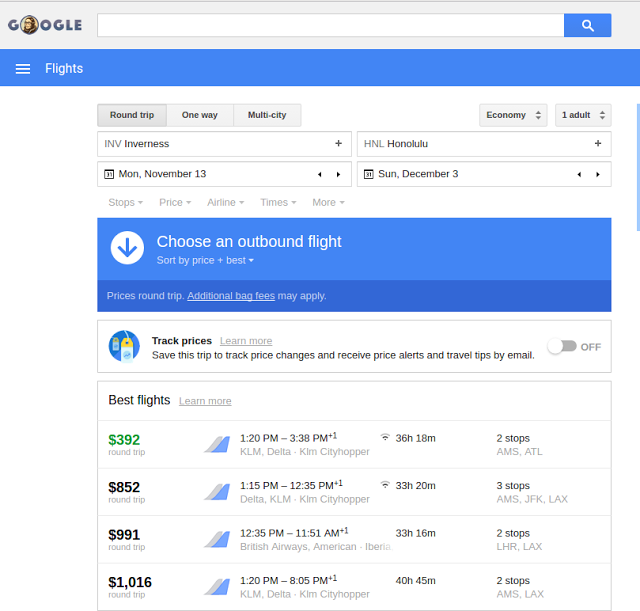Click the Google search text box

pos(331,25)
